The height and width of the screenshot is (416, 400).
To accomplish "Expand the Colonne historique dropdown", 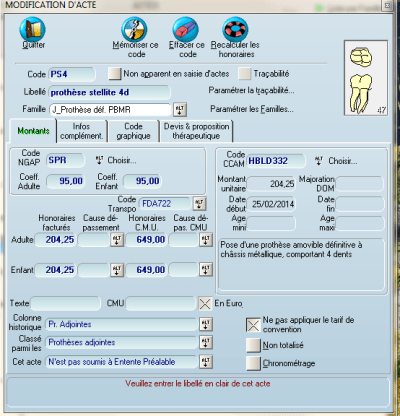I will [x=206, y=324].
